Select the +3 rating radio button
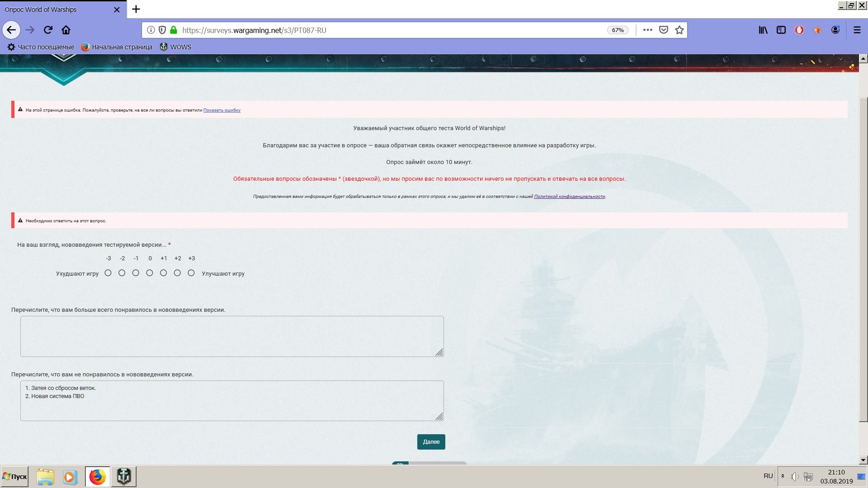Image resolution: width=868 pixels, height=488 pixels. (x=191, y=273)
